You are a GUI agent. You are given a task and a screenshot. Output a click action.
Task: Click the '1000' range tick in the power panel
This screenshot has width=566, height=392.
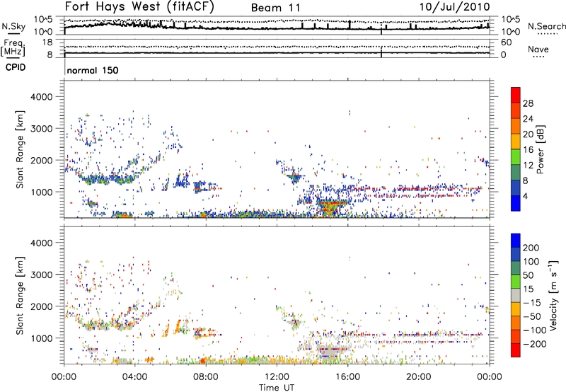coord(41,192)
